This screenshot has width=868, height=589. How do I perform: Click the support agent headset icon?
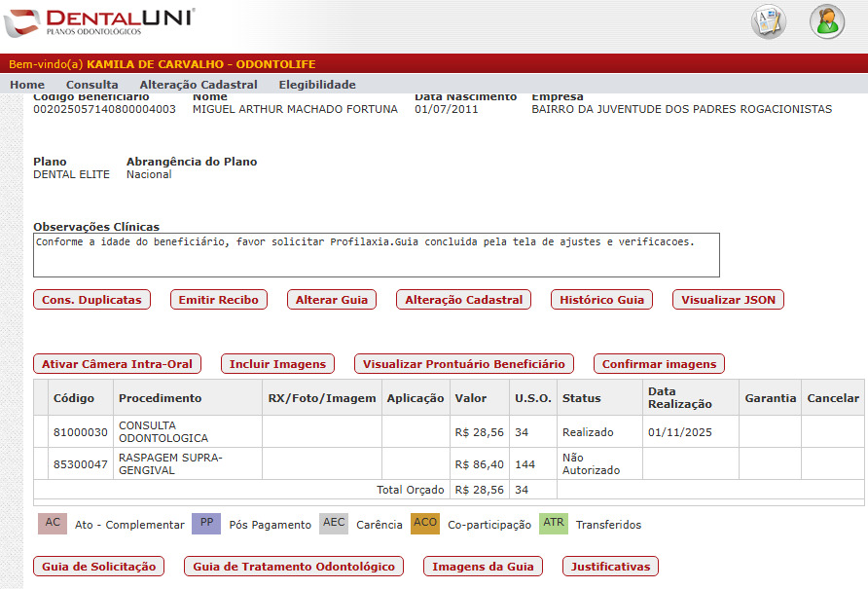click(x=827, y=22)
